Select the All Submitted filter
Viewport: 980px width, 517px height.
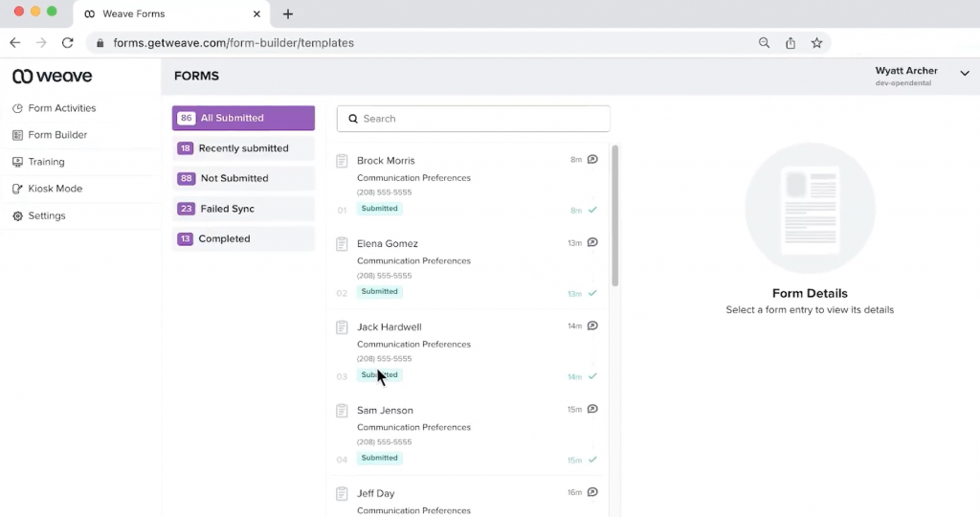click(x=243, y=119)
